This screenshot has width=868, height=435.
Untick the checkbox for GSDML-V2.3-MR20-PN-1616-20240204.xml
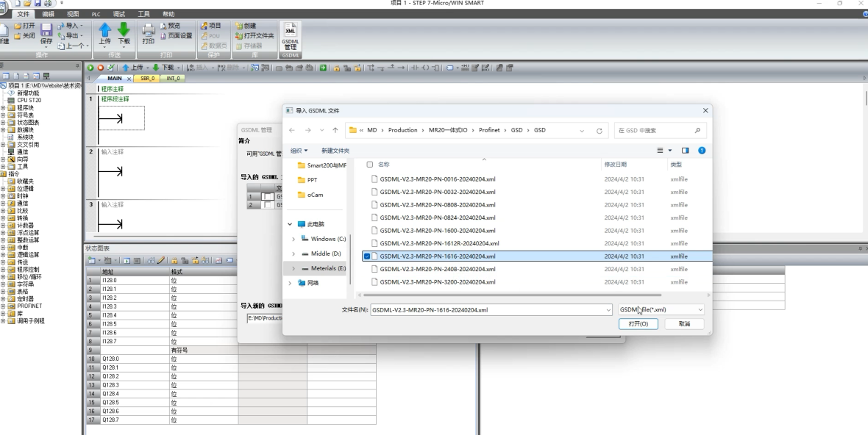(367, 256)
